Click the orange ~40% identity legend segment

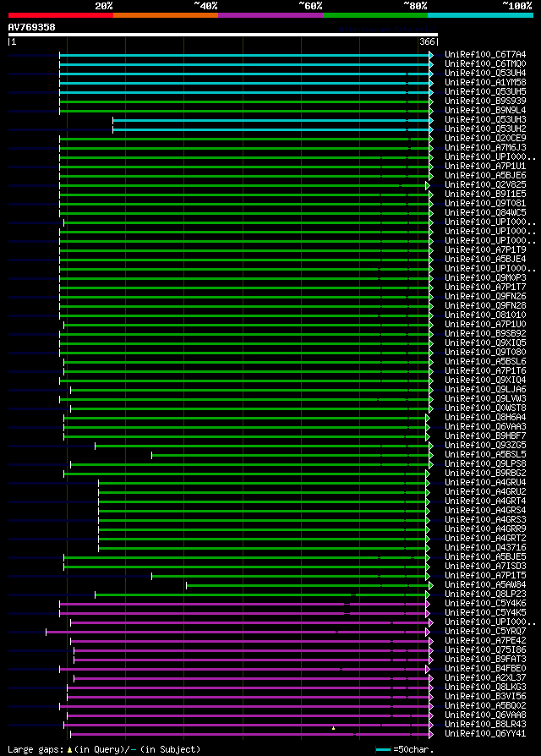click(x=166, y=15)
